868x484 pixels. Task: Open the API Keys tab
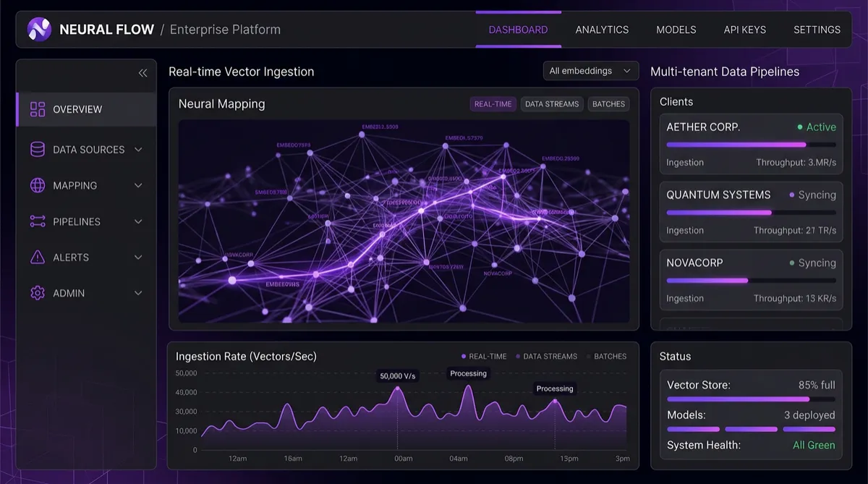(745, 30)
